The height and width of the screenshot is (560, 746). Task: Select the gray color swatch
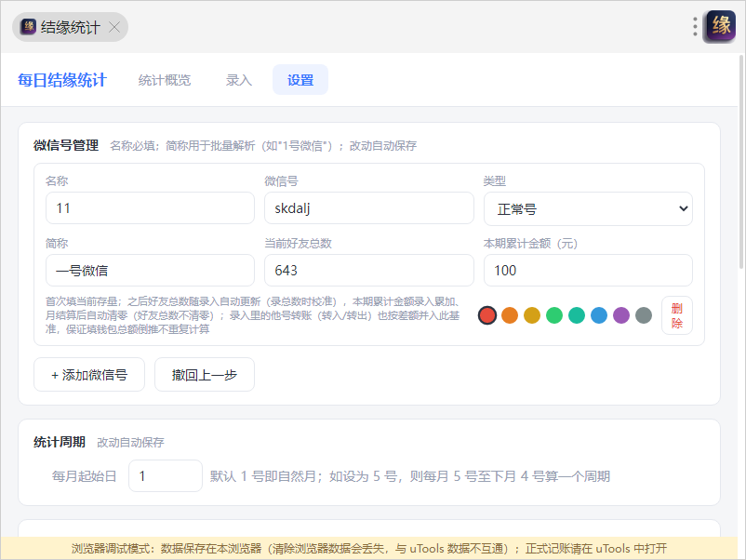coord(644,315)
